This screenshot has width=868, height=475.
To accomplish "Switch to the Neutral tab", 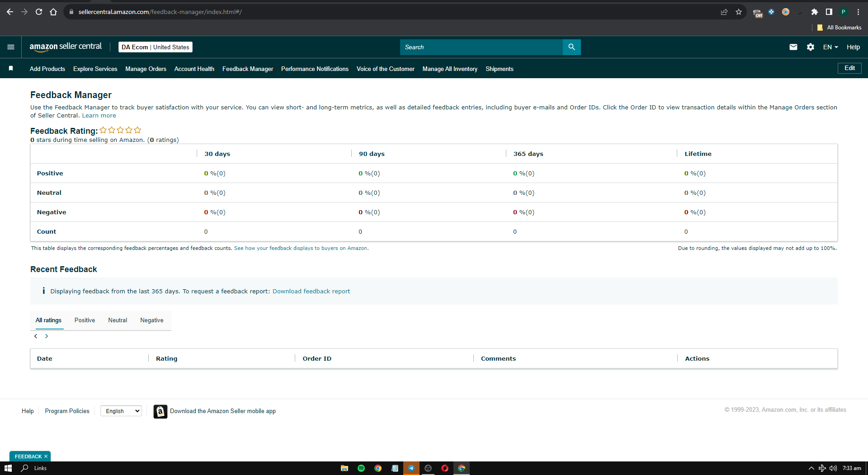I will (x=118, y=320).
